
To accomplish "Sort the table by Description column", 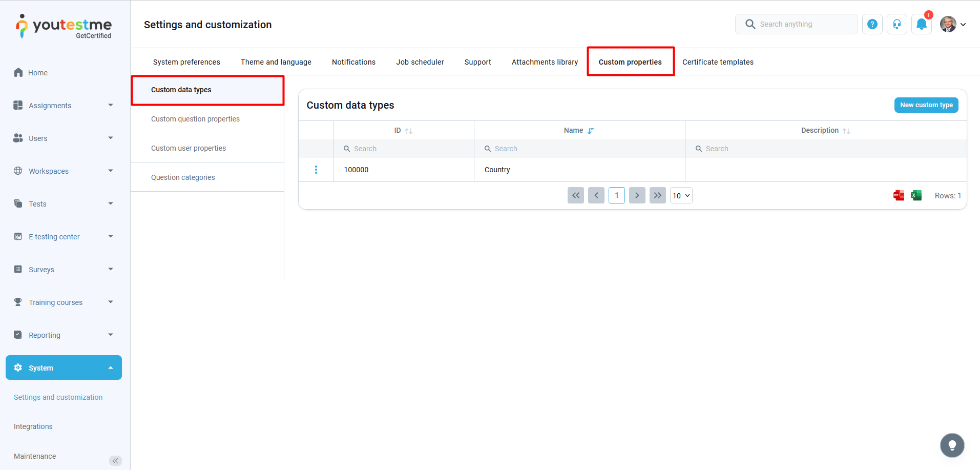I will click(846, 131).
